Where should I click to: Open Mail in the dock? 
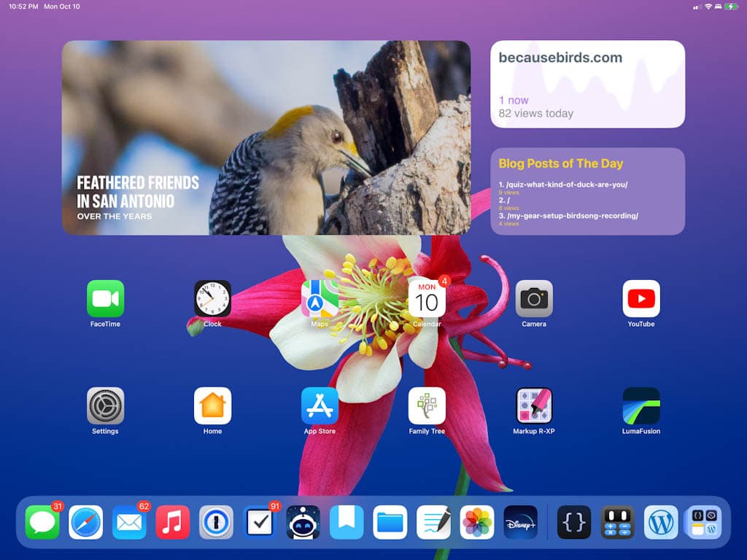click(x=129, y=522)
